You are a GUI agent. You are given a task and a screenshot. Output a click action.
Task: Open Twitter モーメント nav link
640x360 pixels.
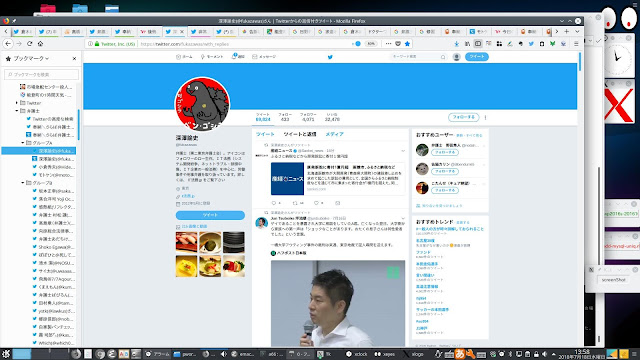(x=212, y=57)
